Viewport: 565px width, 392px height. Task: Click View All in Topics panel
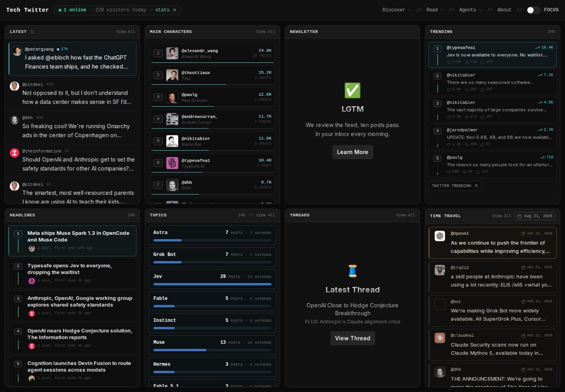click(265, 215)
